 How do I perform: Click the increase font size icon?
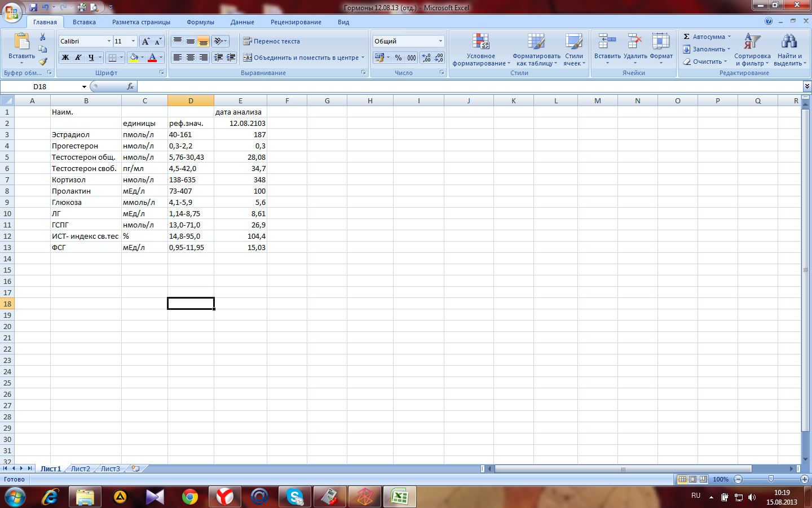[146, 41]
